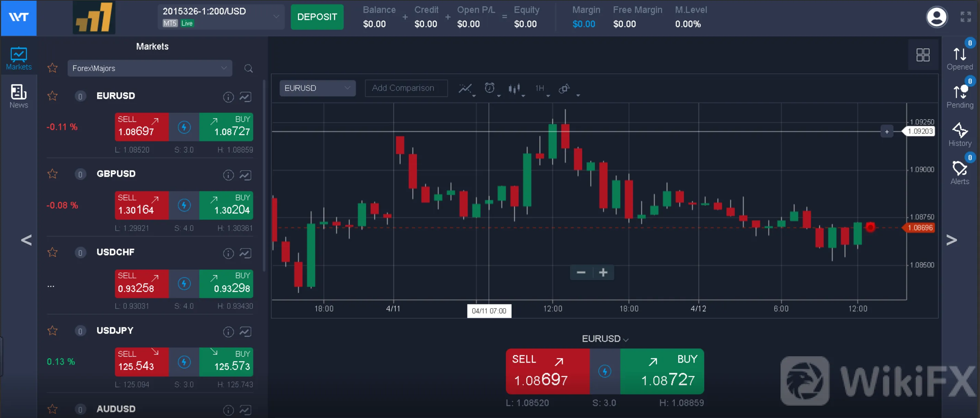Buy EURUSD at 1.08727 in the Markets list
Screen dimensions: 980x418
[226, 127]
